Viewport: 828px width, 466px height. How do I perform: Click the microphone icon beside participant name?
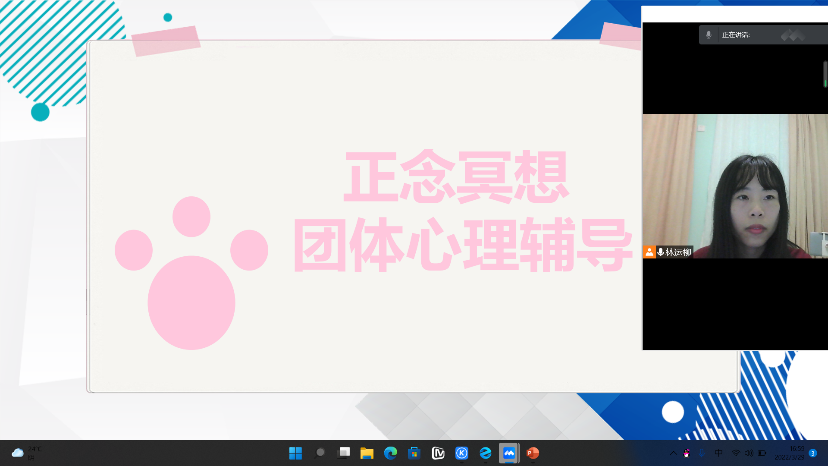(x=660, y=252)
